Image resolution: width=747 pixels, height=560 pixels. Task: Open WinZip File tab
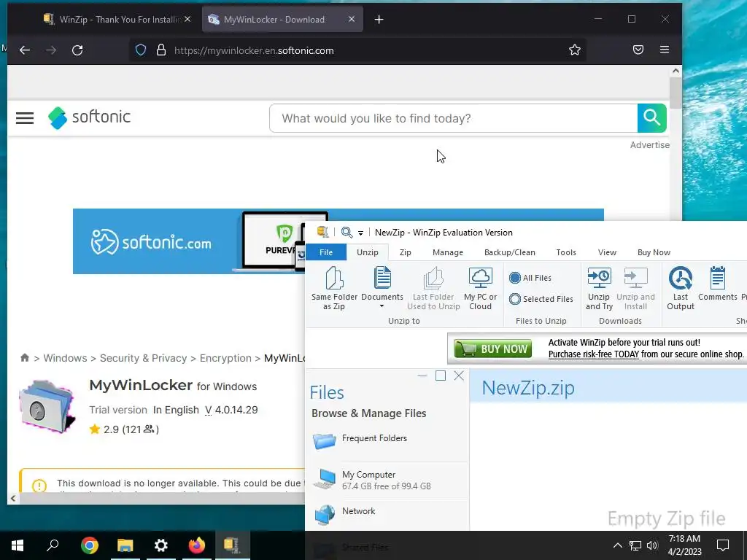[326, 252]
